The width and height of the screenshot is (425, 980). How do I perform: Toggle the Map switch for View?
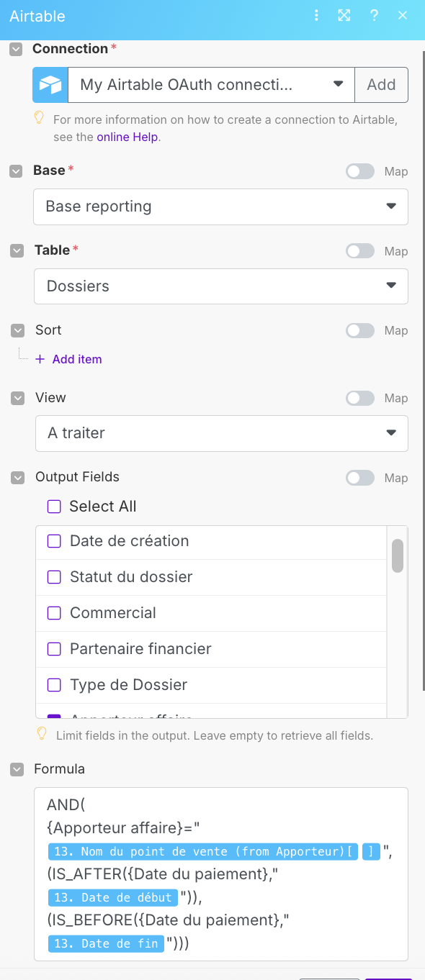[360, 398]
